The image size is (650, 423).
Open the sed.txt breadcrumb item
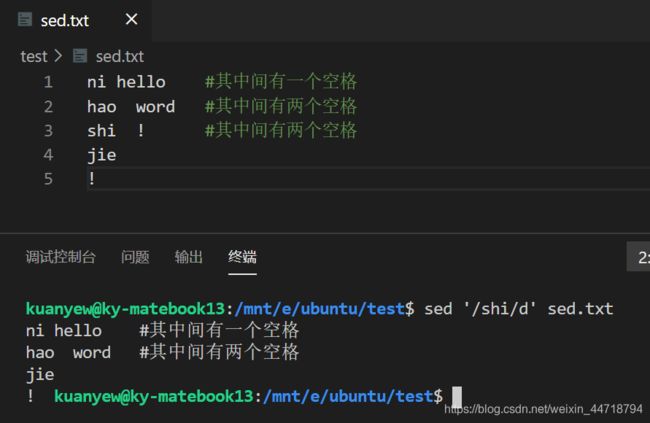point(120,56)
